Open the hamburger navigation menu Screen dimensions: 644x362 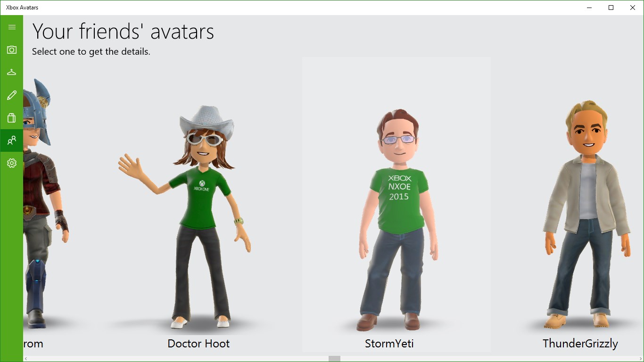[x=12, y=27]
